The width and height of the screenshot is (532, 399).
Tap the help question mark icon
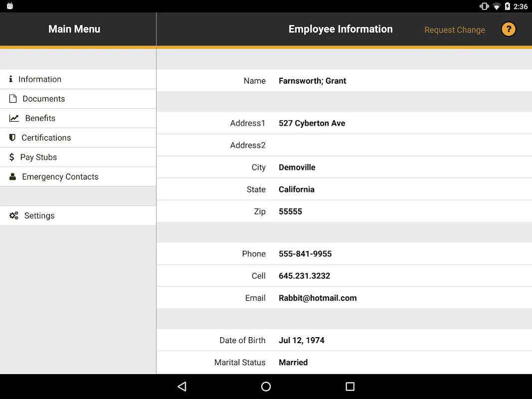tap(508, 29)
